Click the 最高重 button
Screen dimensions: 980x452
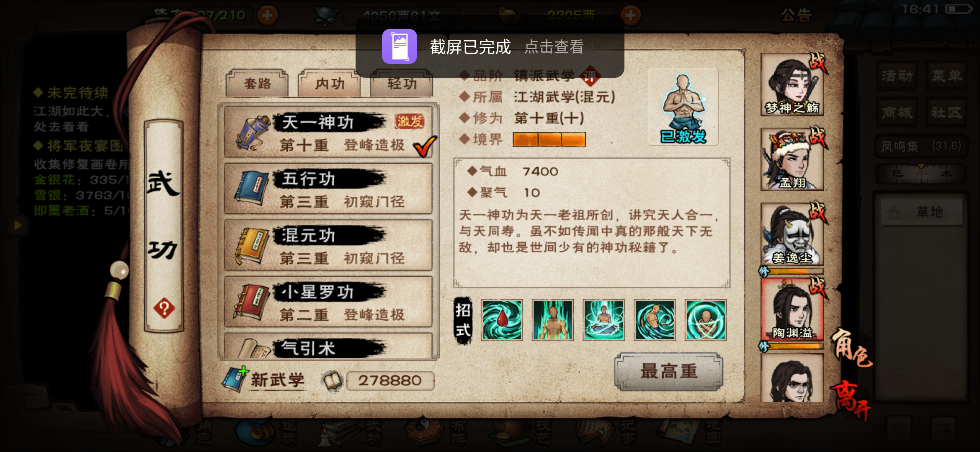coord(668,372)
